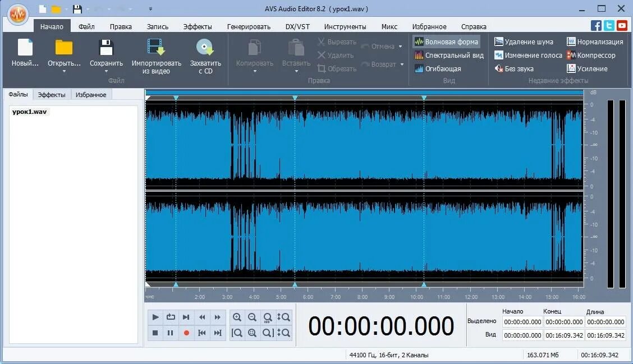Click the Копировать icon
Image resolution: width=633 pixels, height=364 pixels.
coord(254,48)
